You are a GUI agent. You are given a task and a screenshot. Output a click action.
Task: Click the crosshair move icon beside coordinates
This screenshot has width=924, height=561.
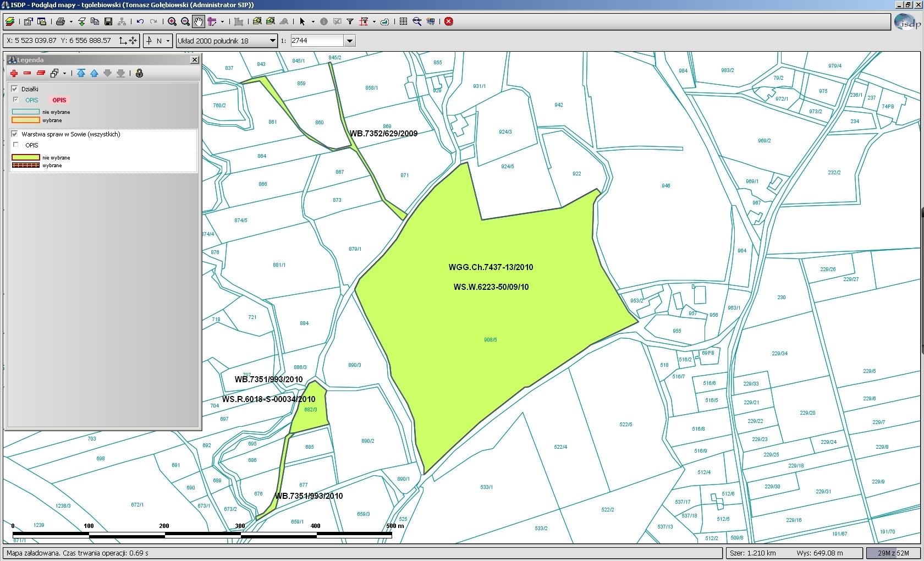coord(133,41)
